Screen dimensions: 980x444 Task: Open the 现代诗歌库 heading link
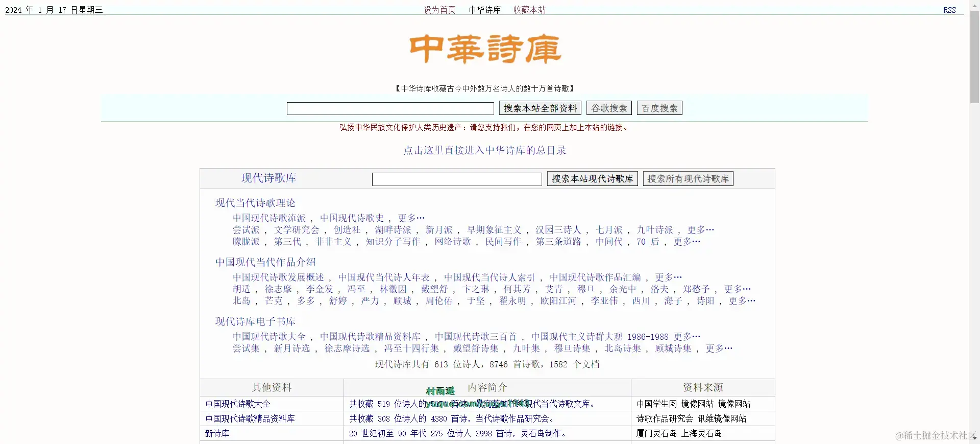coord(268,178)
